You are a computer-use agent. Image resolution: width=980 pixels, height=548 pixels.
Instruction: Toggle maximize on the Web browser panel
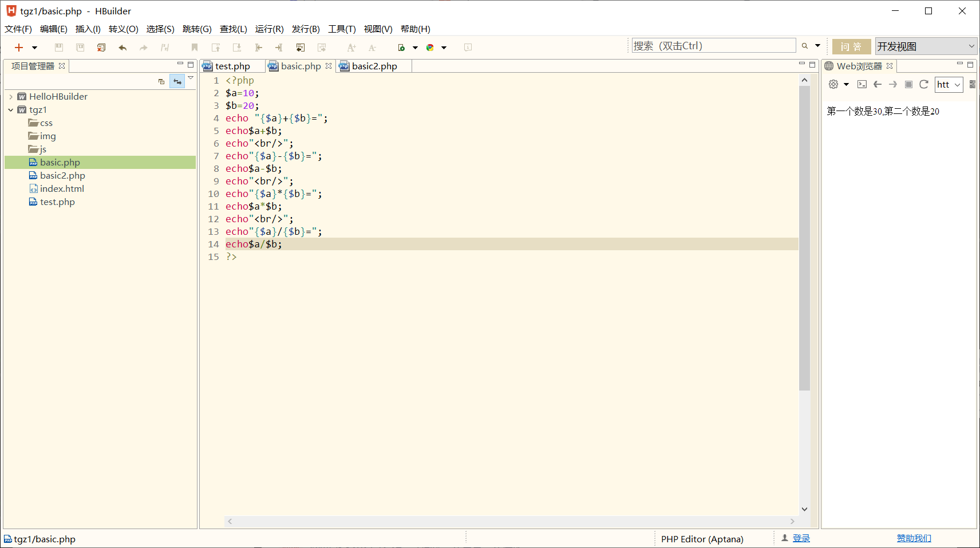[x=970, y=65]
